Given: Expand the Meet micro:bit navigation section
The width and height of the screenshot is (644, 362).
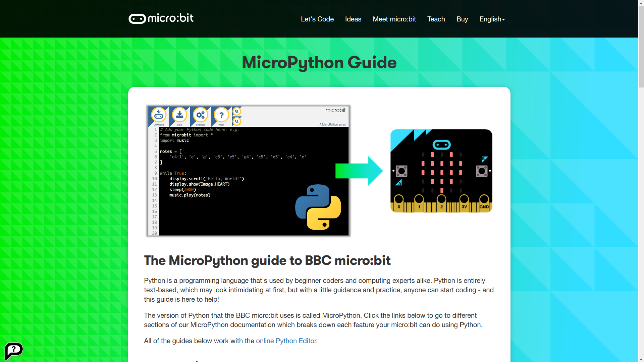Looking at the screenshot, I should click(x=394, y=19).
